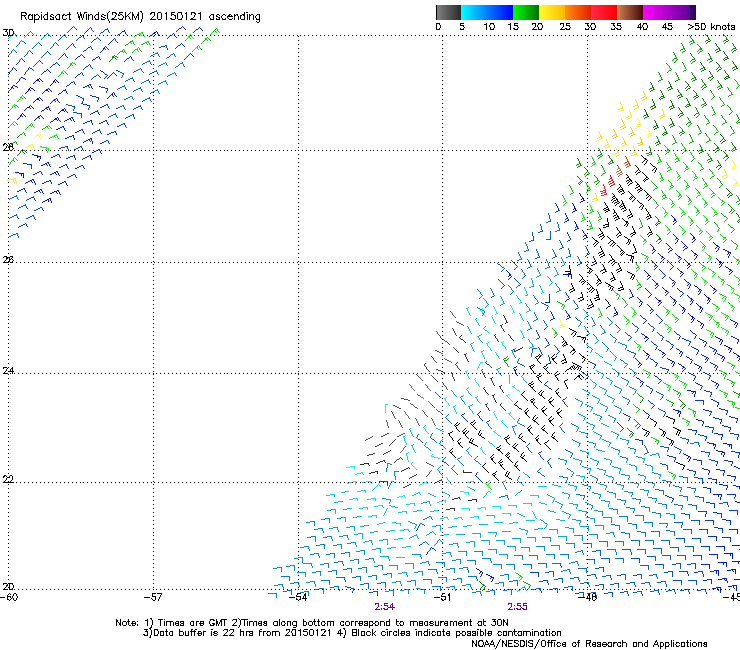
Task: Click the purple 45-50 knots legend color
Action: [x=682, y=12]
